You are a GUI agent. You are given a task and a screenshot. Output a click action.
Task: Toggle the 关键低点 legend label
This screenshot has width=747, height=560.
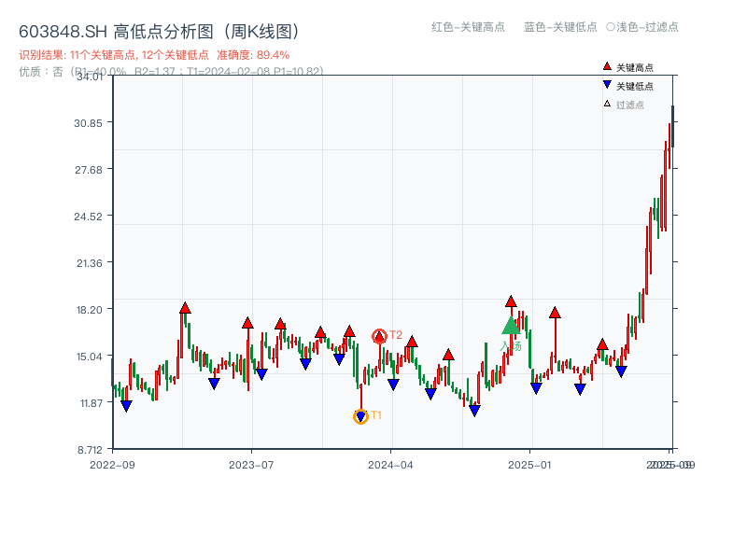(x=635, y=86)
